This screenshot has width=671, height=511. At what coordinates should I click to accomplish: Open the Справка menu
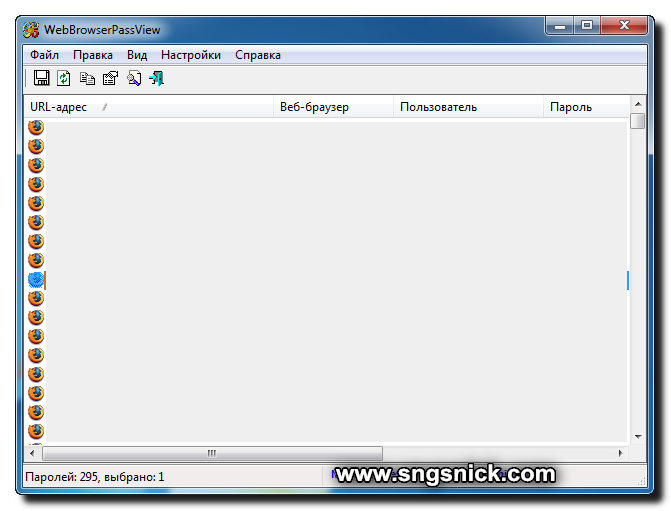click(258, 55)
